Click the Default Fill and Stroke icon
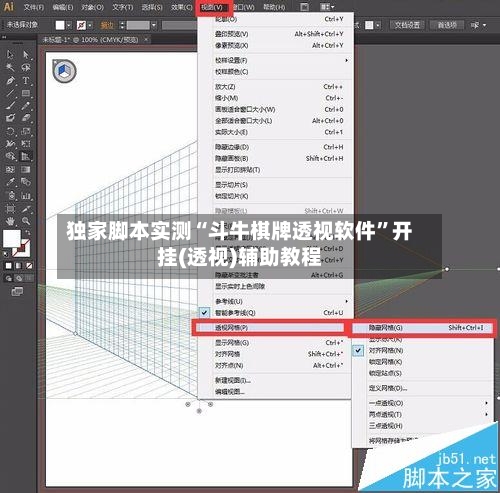Screen dimensions: 500x493 coord(6,254)
